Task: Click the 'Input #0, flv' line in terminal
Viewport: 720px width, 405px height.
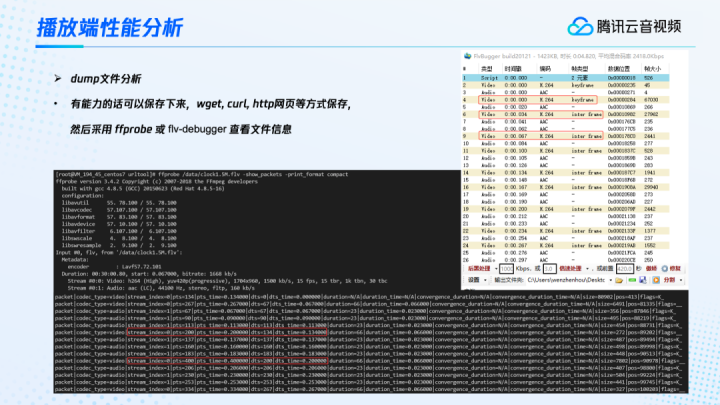Action: (119, 253)
